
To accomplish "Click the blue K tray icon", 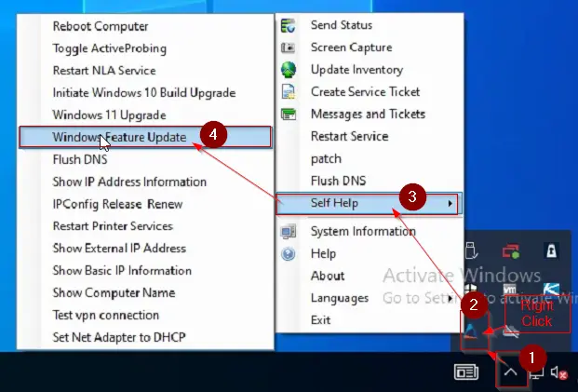I will 551,290.
